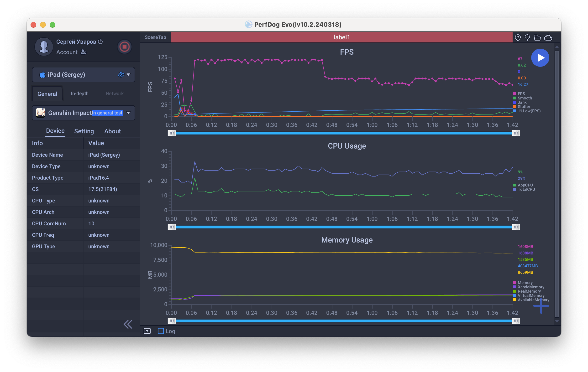Image resolution: width=588 pixels, height=372 pixels.
Task: Open the Genshin Impact app dropdown
Action: coord(128,113)
